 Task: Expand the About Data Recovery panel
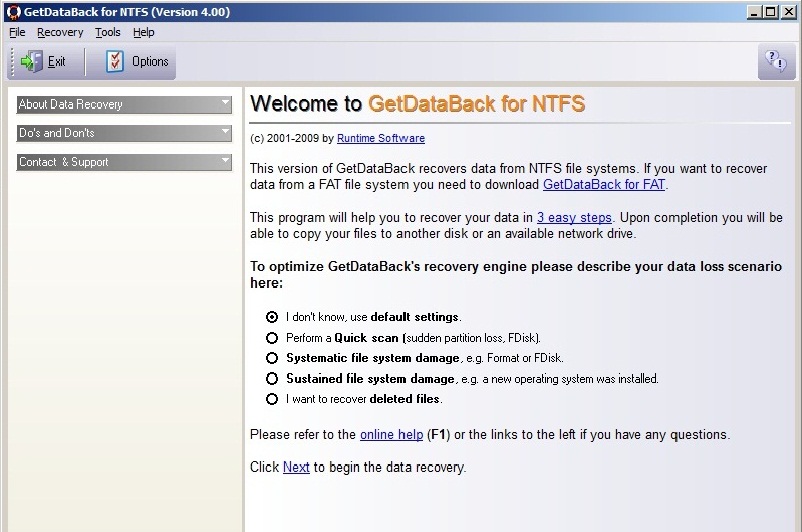pyautogui.click(x=124, y=104)
